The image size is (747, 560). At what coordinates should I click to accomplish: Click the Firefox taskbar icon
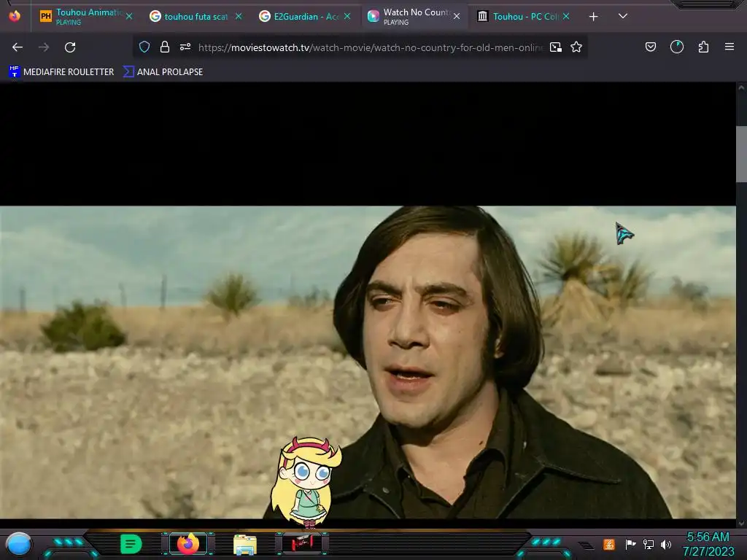point(188,544)
